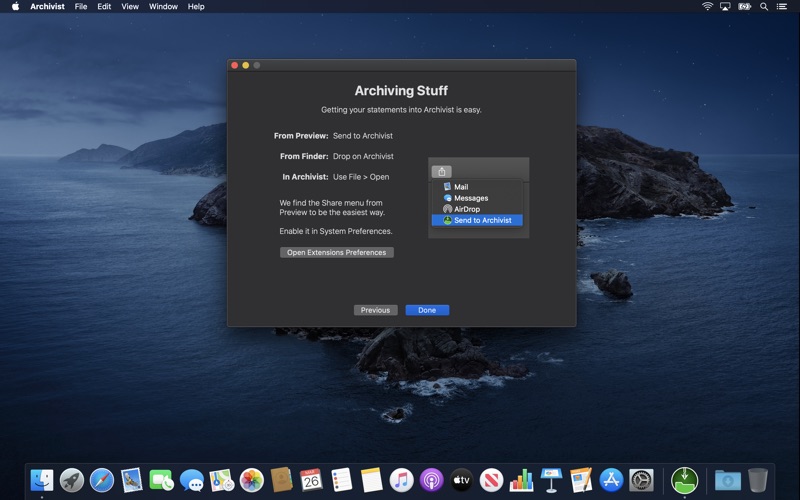
Task: Open Notification Center list icon
Action: [782, 6]
